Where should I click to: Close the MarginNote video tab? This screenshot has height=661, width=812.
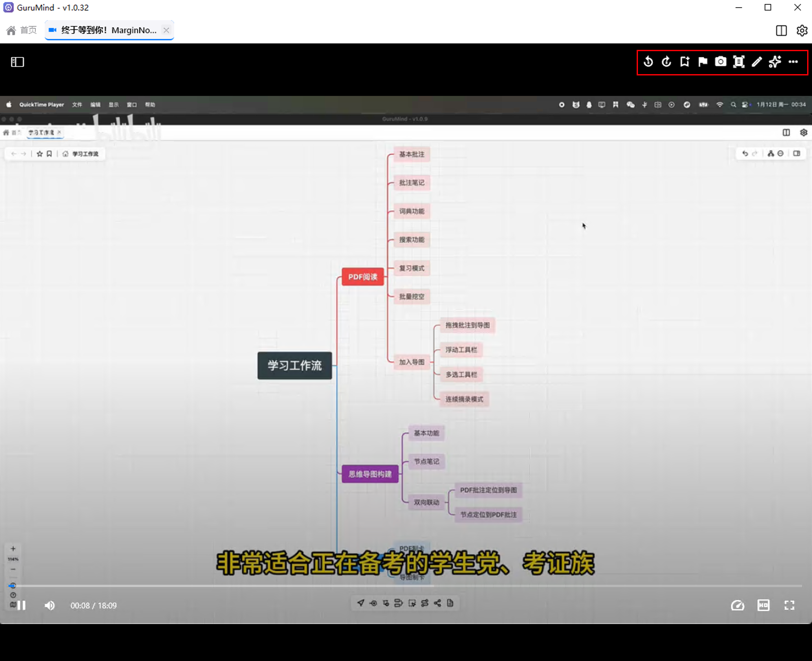coord(166,30)
